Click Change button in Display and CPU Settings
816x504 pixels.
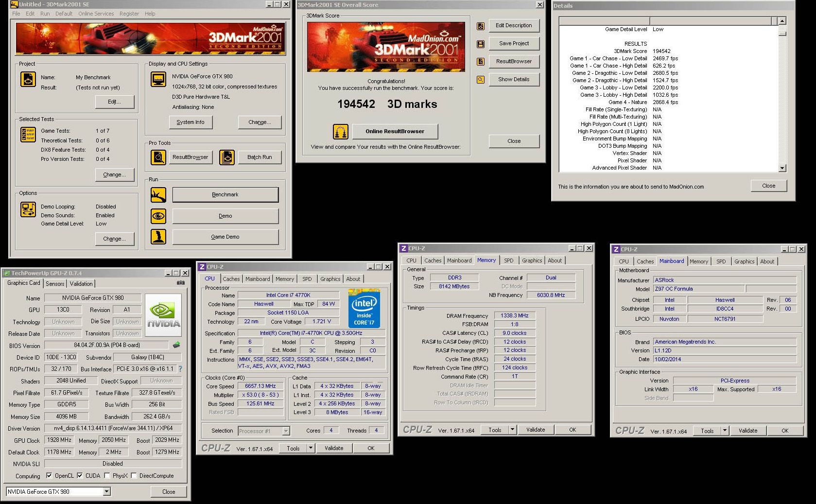tap(260, 122)
